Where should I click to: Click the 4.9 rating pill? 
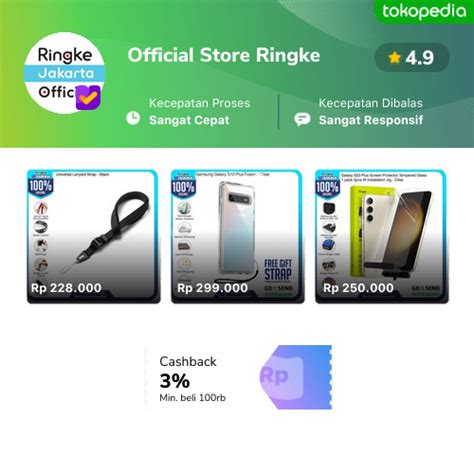click(x=412, y=57)
